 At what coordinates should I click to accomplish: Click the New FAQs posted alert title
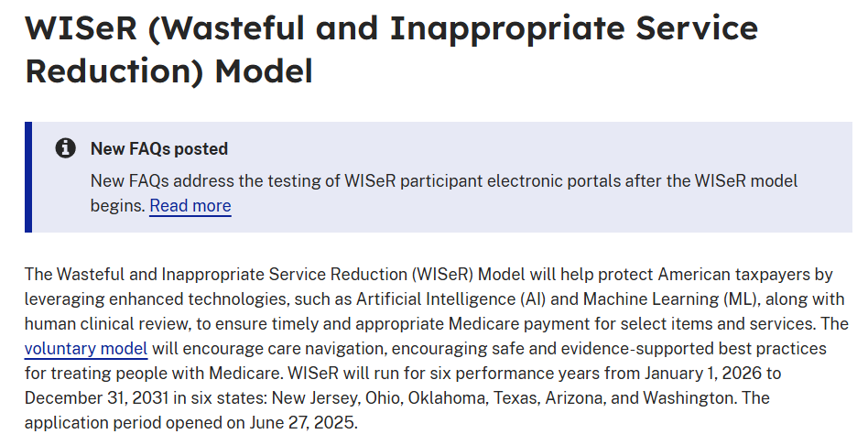(159, 148)
